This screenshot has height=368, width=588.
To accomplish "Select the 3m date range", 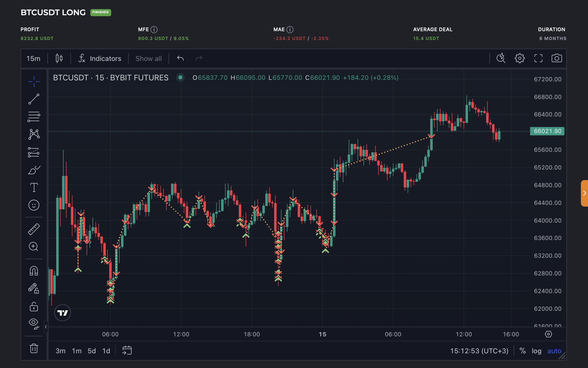I will [60, 351].
